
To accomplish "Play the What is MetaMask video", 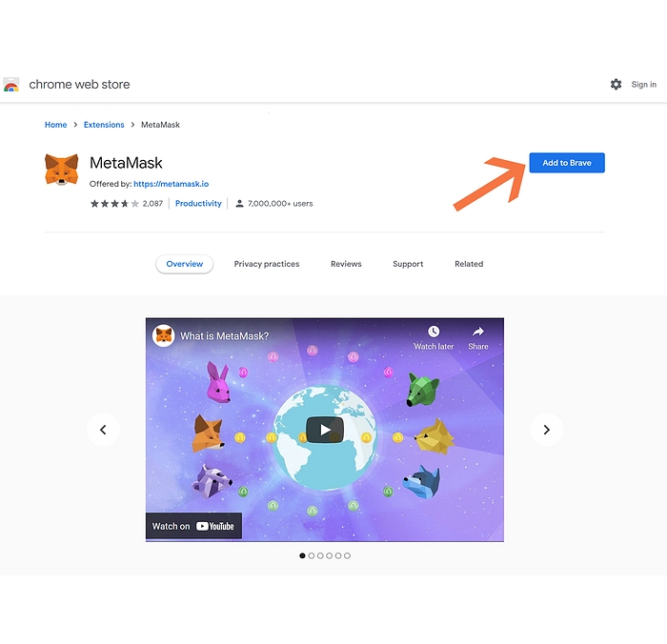I will tap(325, 430).
